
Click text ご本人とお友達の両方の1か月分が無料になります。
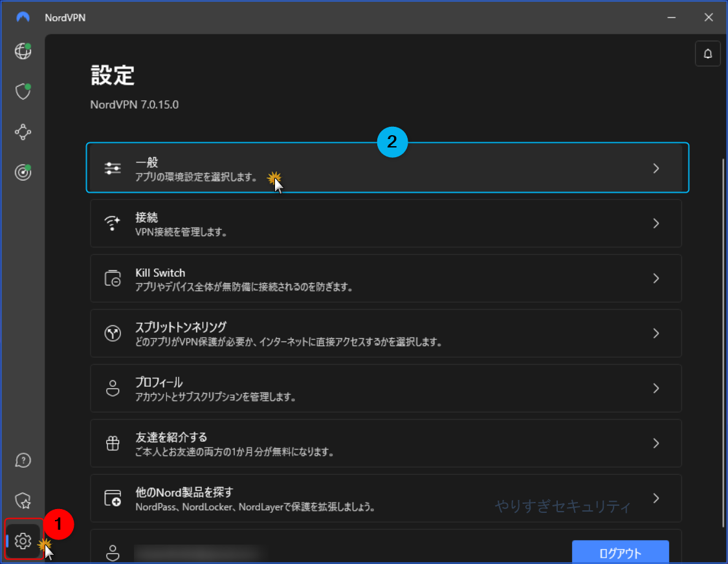click(x=236, y=451)
